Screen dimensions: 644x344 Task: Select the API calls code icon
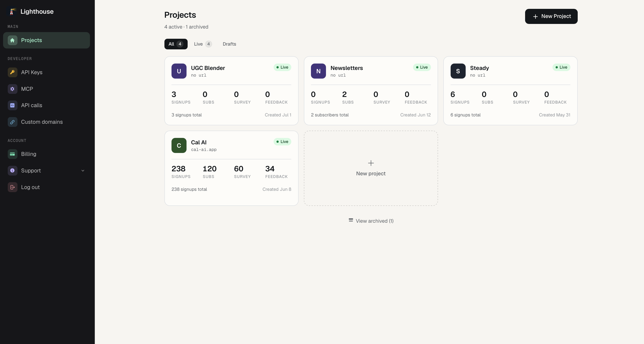[x=12, y=105]
